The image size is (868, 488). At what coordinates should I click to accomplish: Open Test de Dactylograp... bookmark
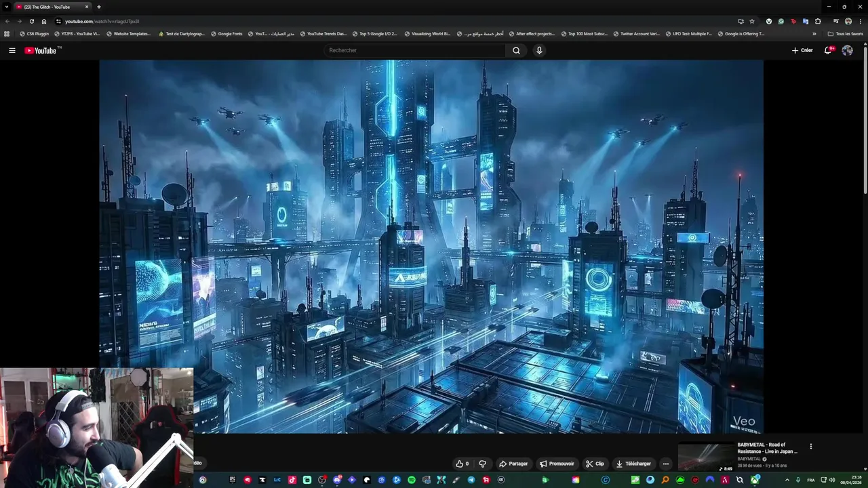pyautogui.click(x=181, y=34)
